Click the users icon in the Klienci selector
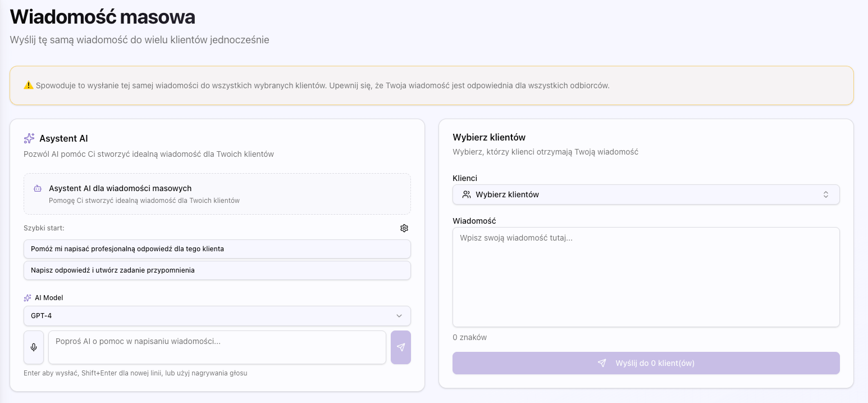 [467, 194]
